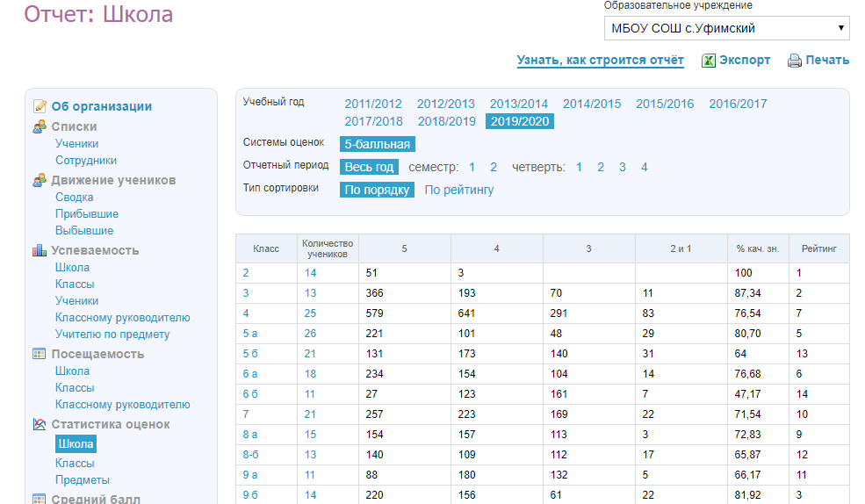The width and height of the screenshot is (865, 504).
Task: Open Школа under Посещаемость
Action: (x=72, y=371)
